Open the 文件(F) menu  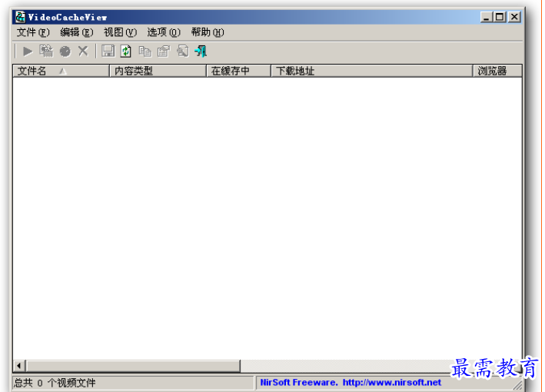pyautogui.click(x=33, y=32)
